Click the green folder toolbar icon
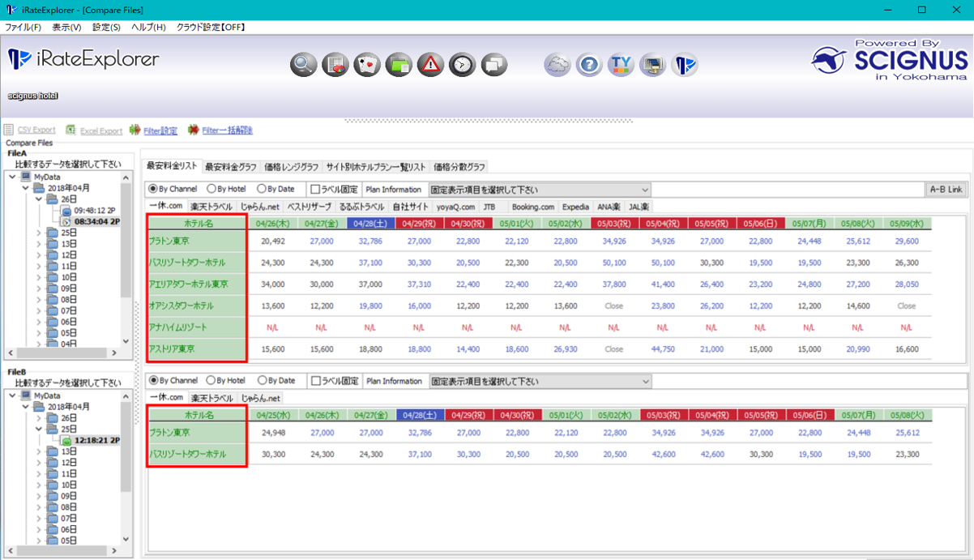974x560 pixels. [x=399, y=64]
